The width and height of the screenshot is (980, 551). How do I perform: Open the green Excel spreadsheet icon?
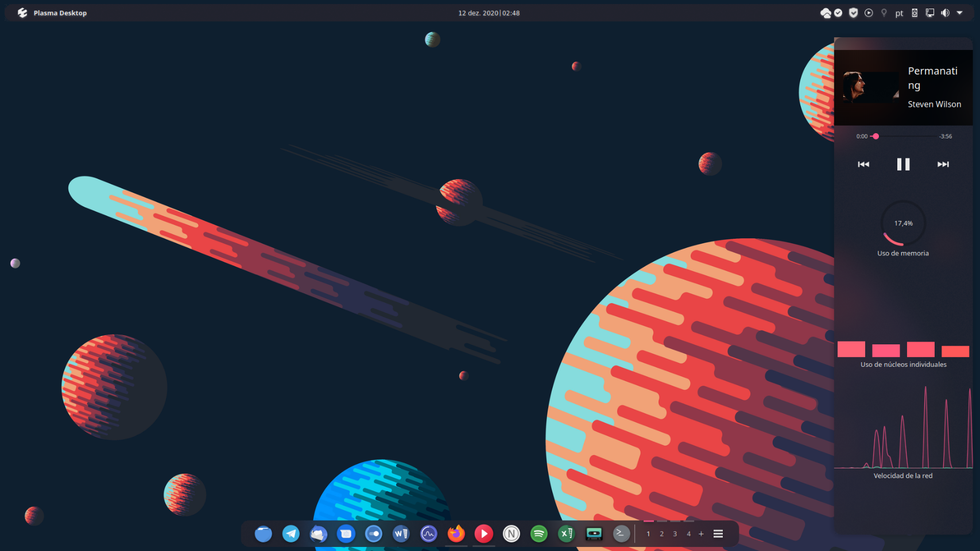point(566,534)
